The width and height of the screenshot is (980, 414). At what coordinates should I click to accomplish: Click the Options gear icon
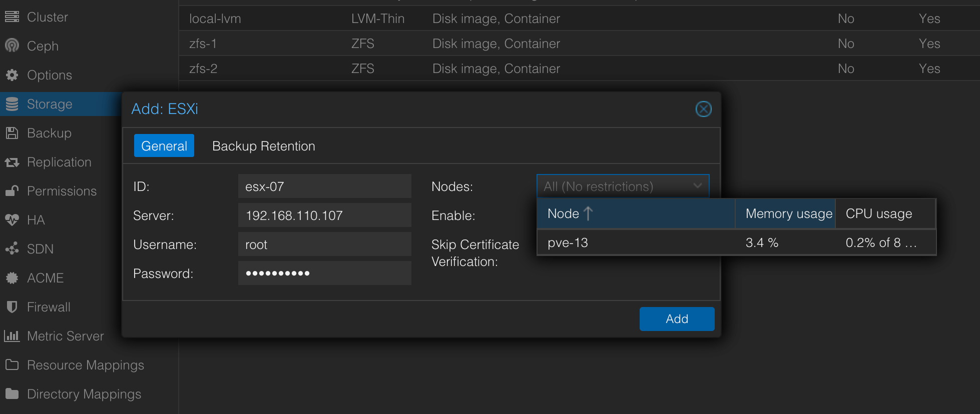click(x=12, y=75)
